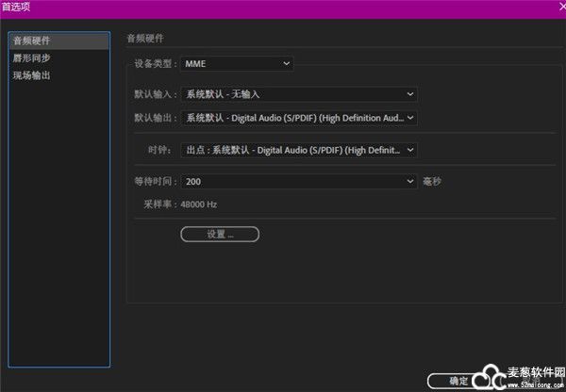Click the 默认输入 field label
Image resolution: width=566 pixels, height=392 pixels.
(157, 94)
